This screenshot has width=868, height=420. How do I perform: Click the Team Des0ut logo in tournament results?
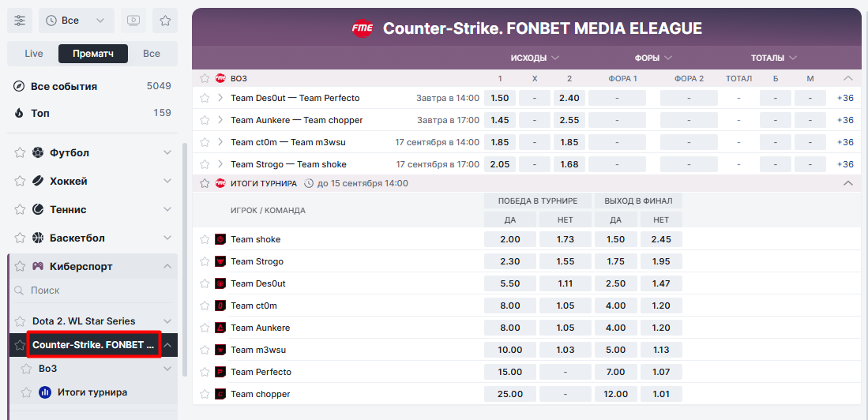[220, 283]
